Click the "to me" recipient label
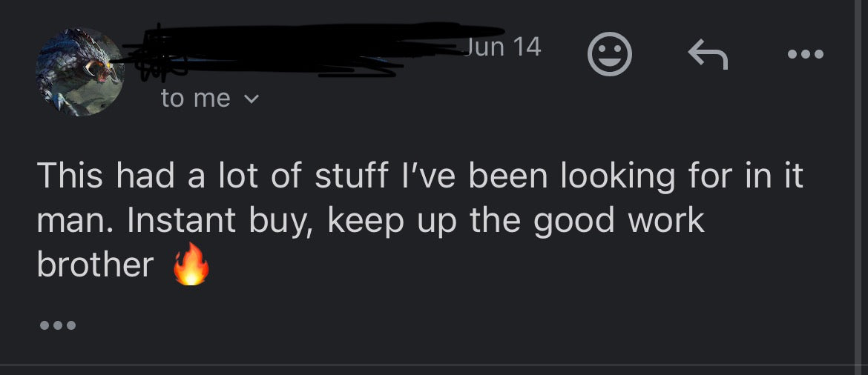The width and height of the screenshot is (868, 375). coord(196,98)
